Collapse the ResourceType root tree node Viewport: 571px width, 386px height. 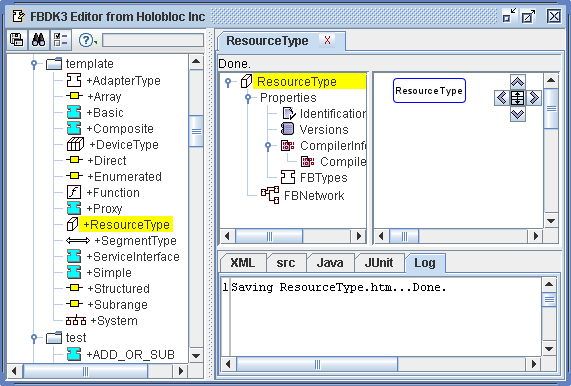click(x=228, y=82)
